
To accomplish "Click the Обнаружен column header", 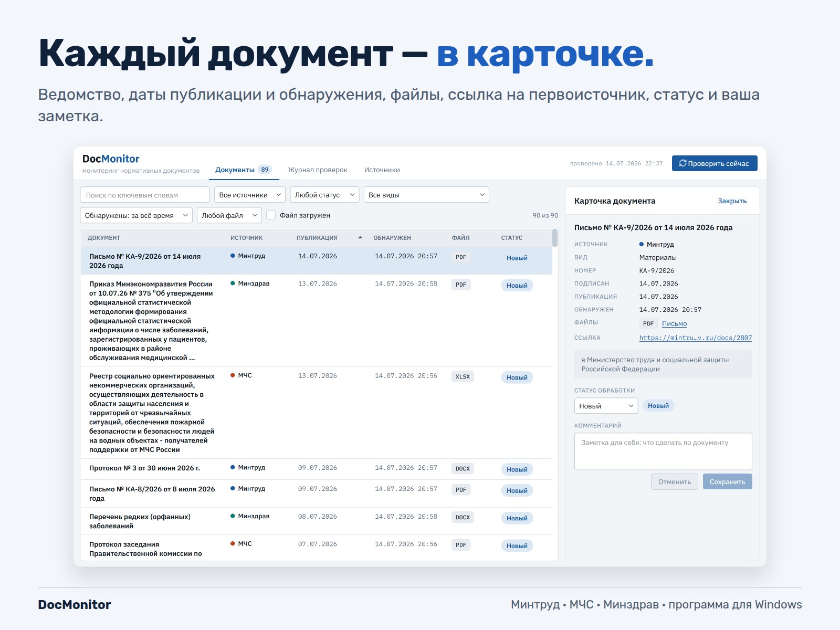I will click(x=392, y=238).
